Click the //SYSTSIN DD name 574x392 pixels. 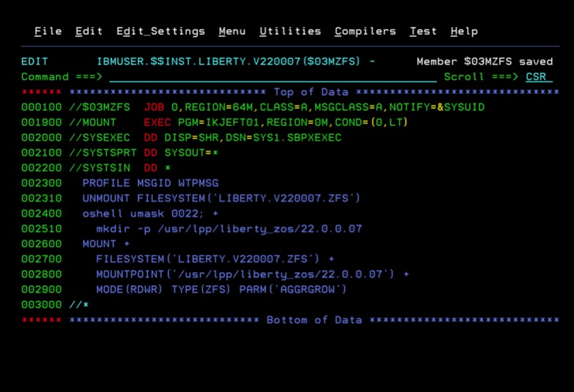pyautogui.click(x=99, y=168)
